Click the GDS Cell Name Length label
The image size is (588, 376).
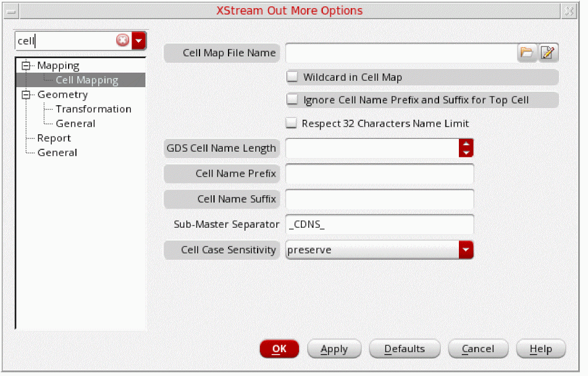221,148
